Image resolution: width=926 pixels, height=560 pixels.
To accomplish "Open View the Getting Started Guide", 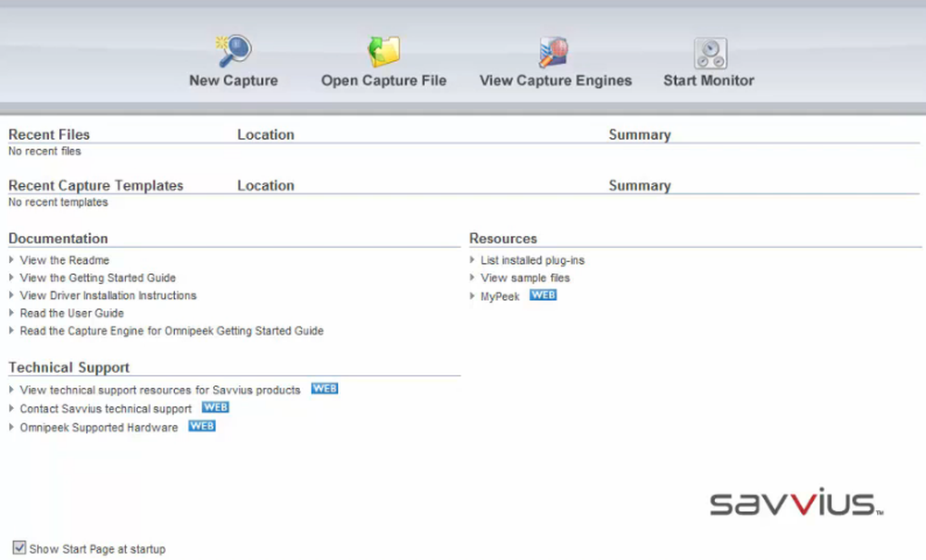I will (98, 278).
